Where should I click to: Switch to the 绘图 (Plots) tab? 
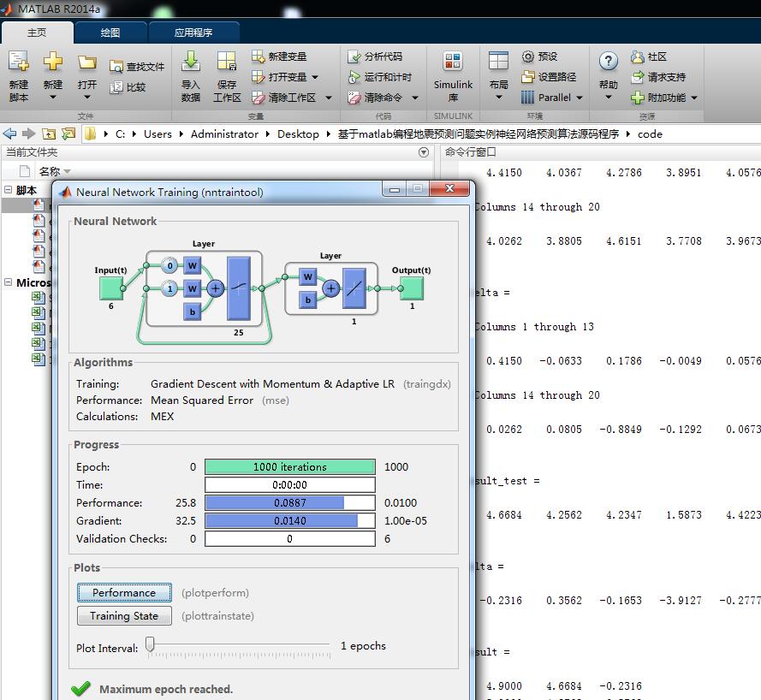click(x=110, y=33)
